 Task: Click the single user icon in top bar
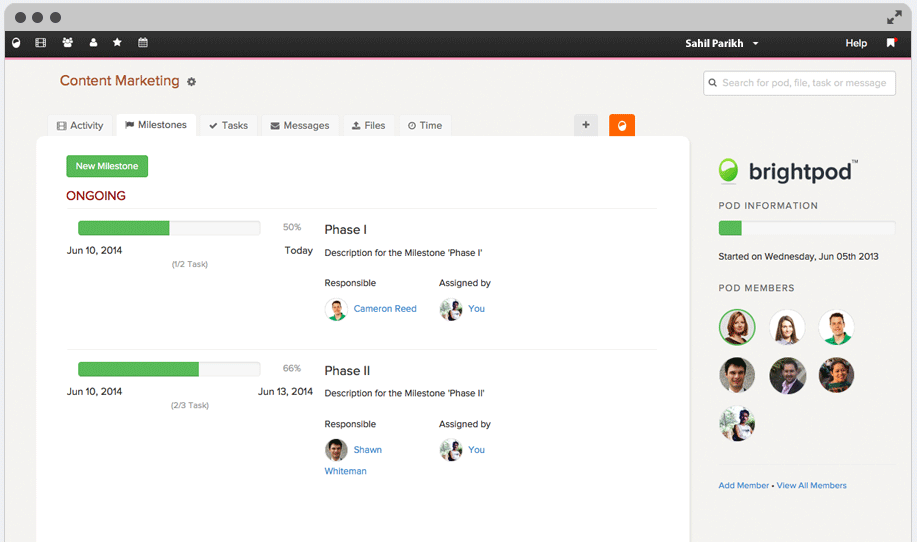pos(93,43)
